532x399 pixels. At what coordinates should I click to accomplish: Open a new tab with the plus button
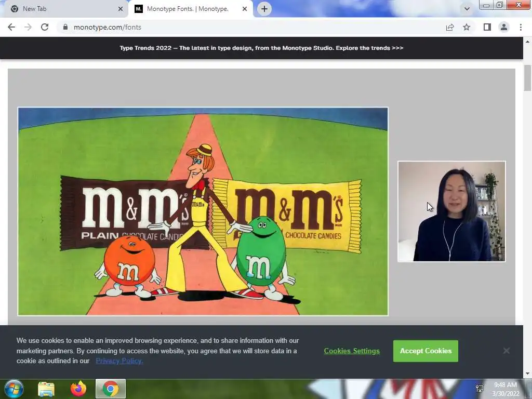coord(264,9)
